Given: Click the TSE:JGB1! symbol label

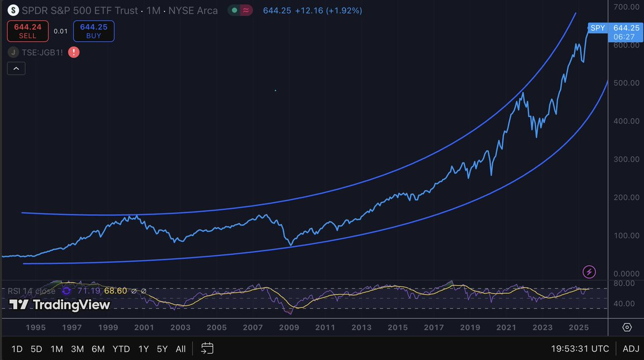Looking at the screenshot, I should pos(43,53).
